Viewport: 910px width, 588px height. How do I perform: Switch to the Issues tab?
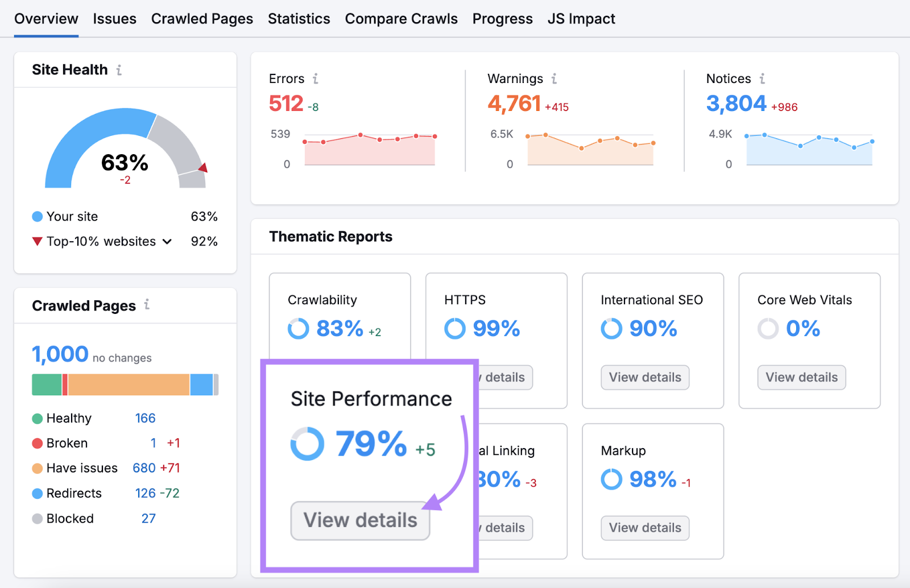(114, 18)
